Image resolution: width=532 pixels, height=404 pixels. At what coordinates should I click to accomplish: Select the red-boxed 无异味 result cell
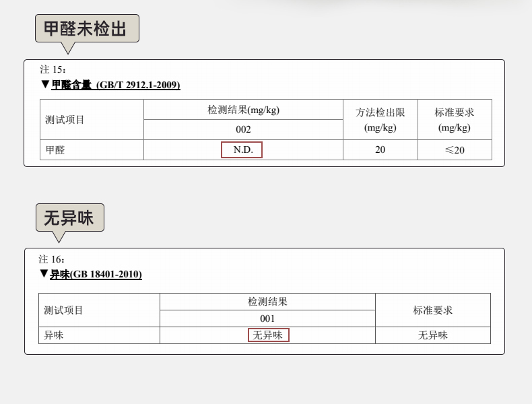(x=268, y=335)
